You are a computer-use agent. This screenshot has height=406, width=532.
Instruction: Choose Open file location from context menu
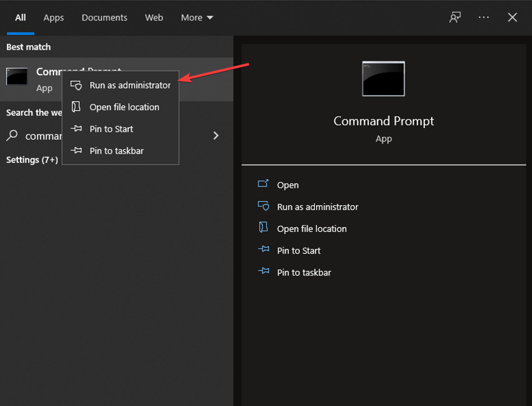[x=123, y=107]
